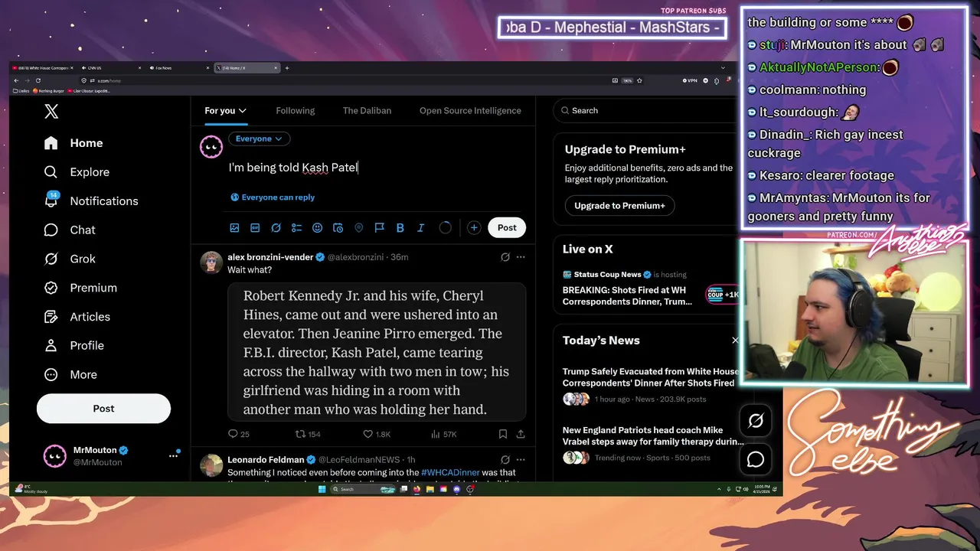980x551 pixels.
Task: Click the #WHCADinner hashtag link
Action: coord(450,473)
